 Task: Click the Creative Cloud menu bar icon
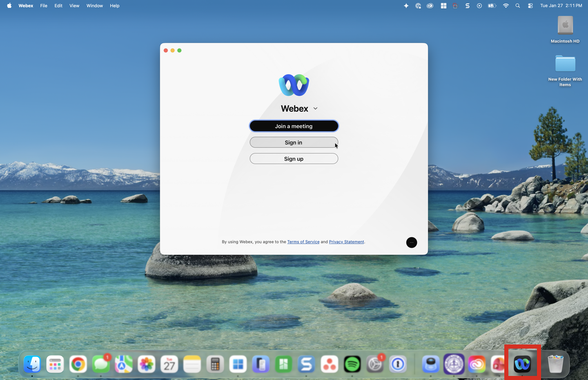coord(430,6)
